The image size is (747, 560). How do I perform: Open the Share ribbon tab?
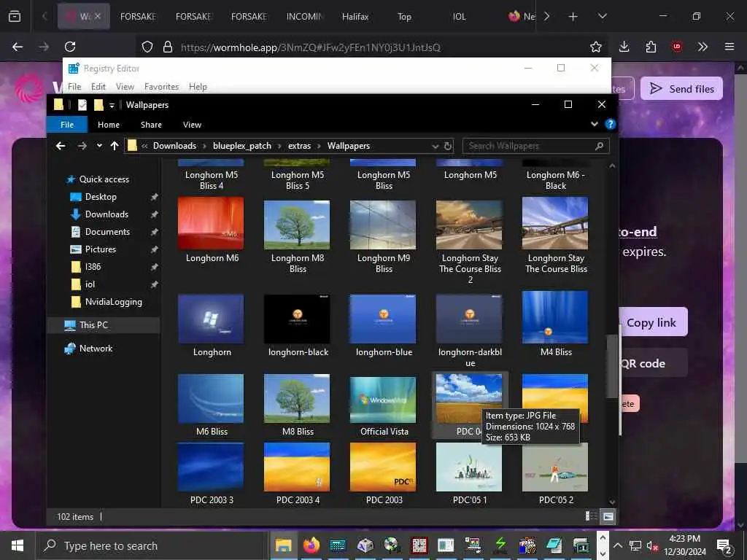(x=151, y=125)
